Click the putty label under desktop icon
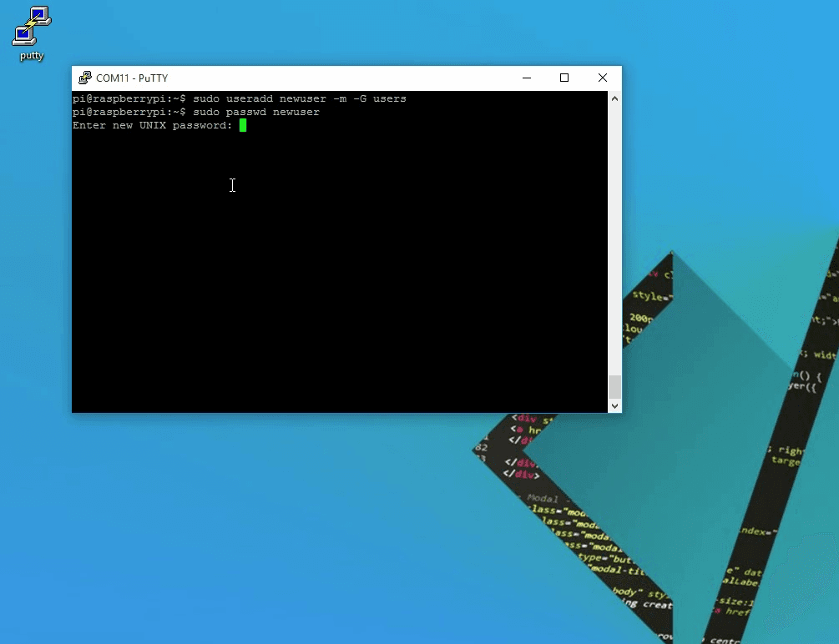Image resolution: width=839 pixels, height=644 pixels. (32, 56)
